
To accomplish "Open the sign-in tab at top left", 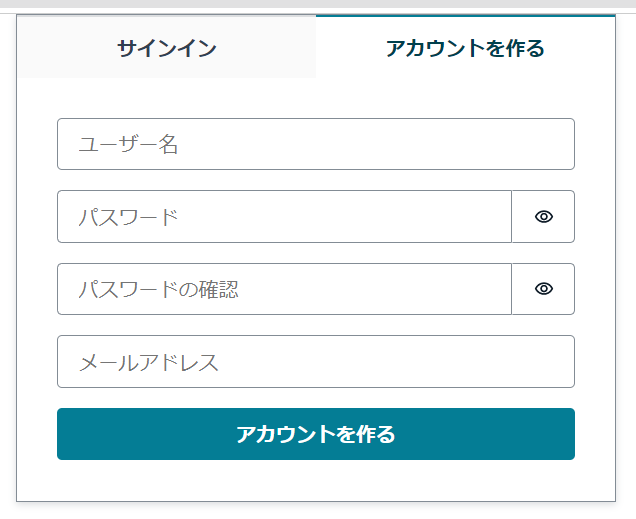I will pos(166,47).
